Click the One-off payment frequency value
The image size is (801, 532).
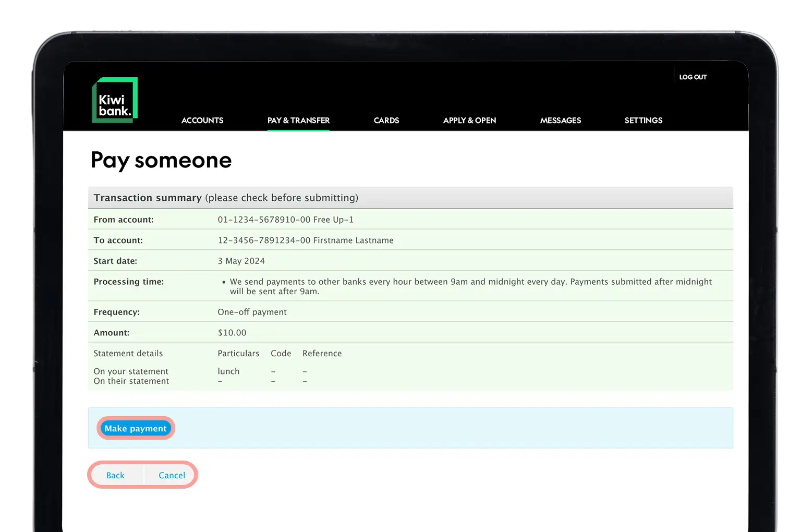[252, 312]
